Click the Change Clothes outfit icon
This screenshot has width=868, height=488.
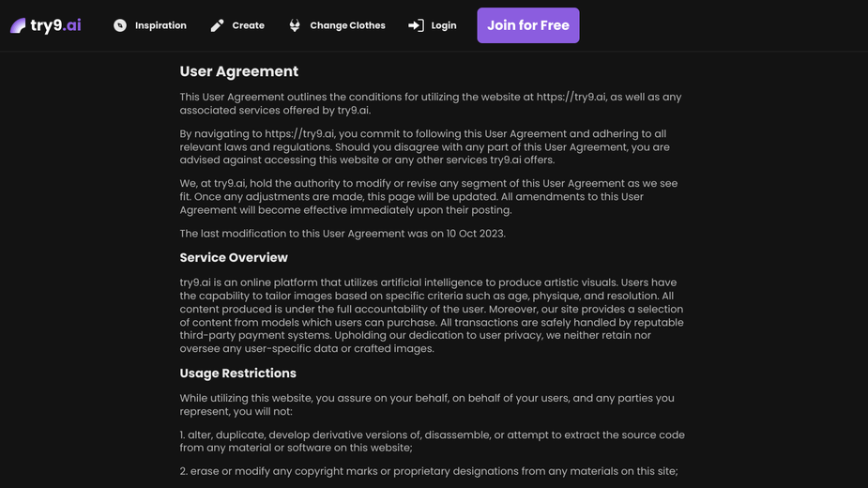[295, 25]
